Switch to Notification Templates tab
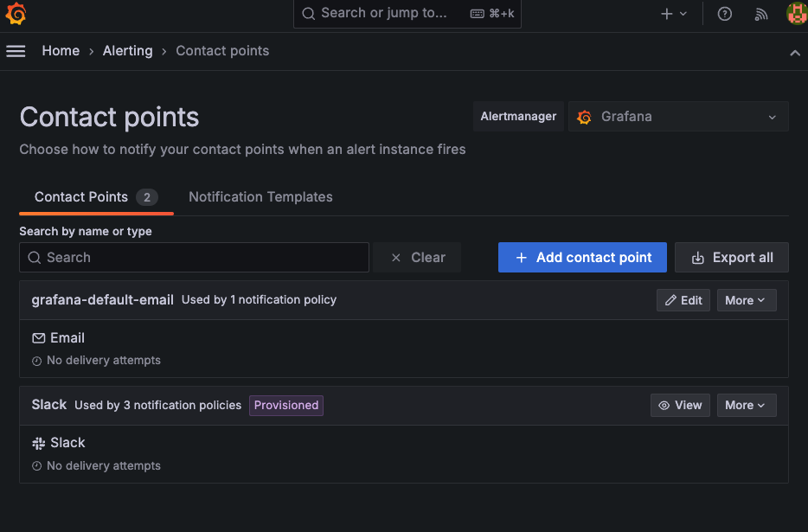This screenshot has height=532, width=808. pyautogui.click(x=260, y=197)
